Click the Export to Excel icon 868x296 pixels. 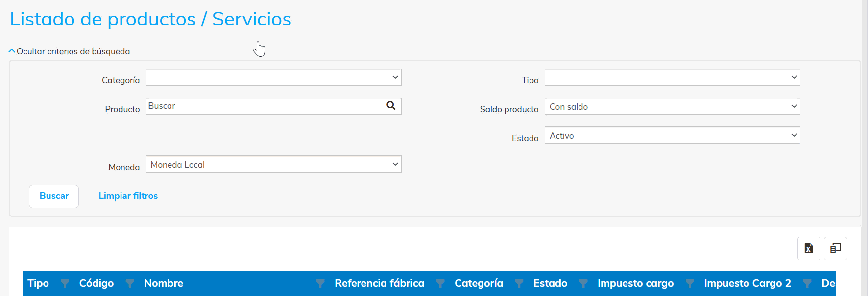(x=809, y=248)
